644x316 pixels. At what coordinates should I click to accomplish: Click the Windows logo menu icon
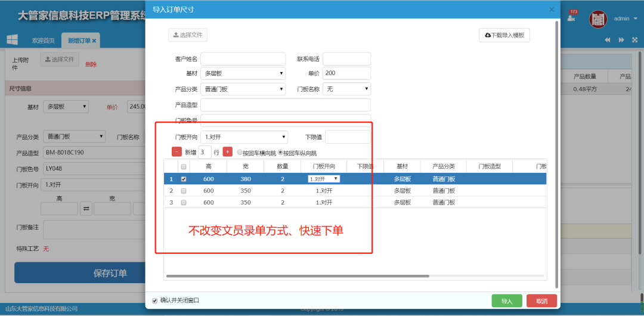(12, 40)
